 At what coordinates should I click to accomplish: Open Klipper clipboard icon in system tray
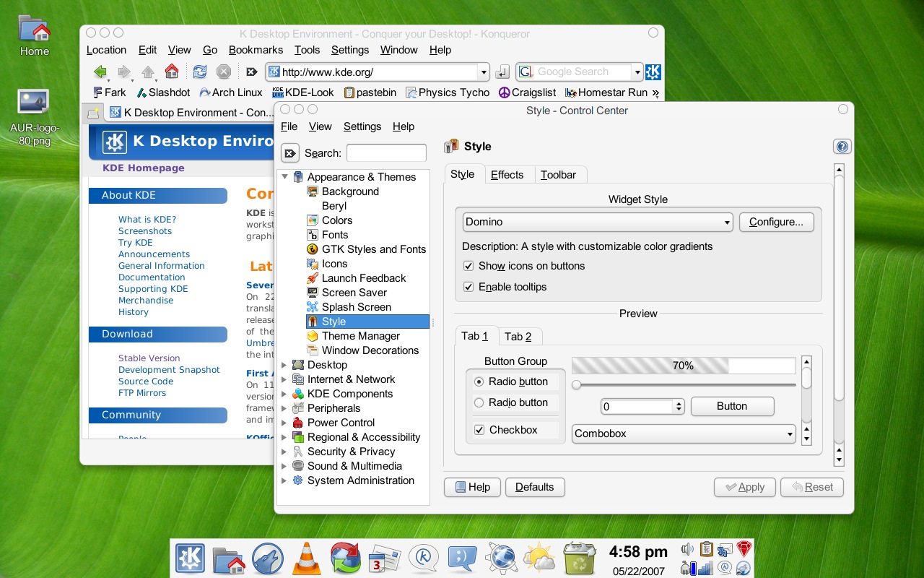(707, 549)
